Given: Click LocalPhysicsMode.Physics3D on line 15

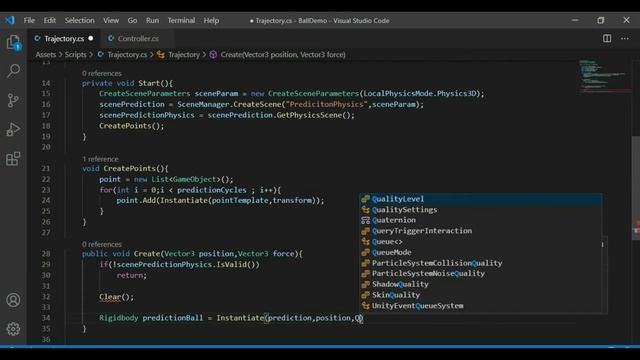Looking at the screenshot, I should pyautogui.click(x=420, y=93).
